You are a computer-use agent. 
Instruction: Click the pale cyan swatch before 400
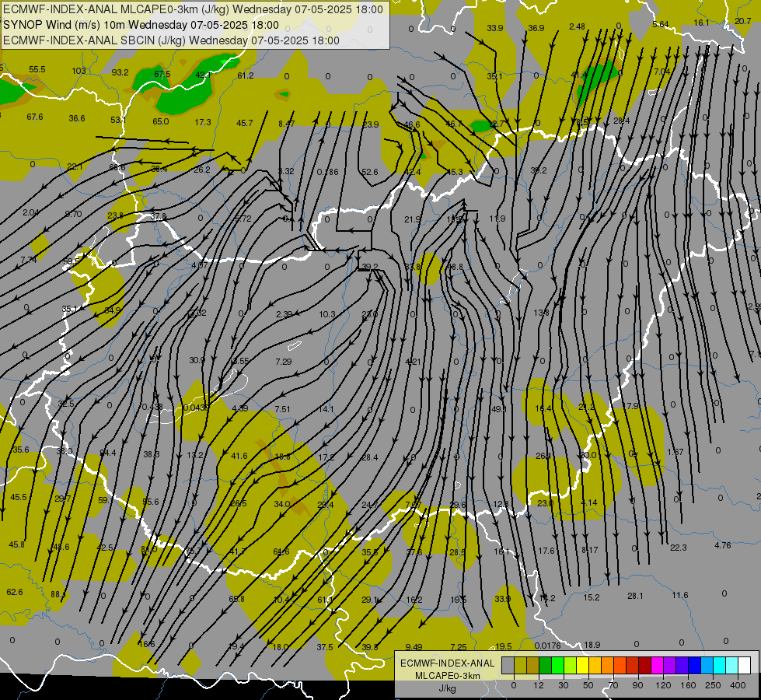click(732, 665)
